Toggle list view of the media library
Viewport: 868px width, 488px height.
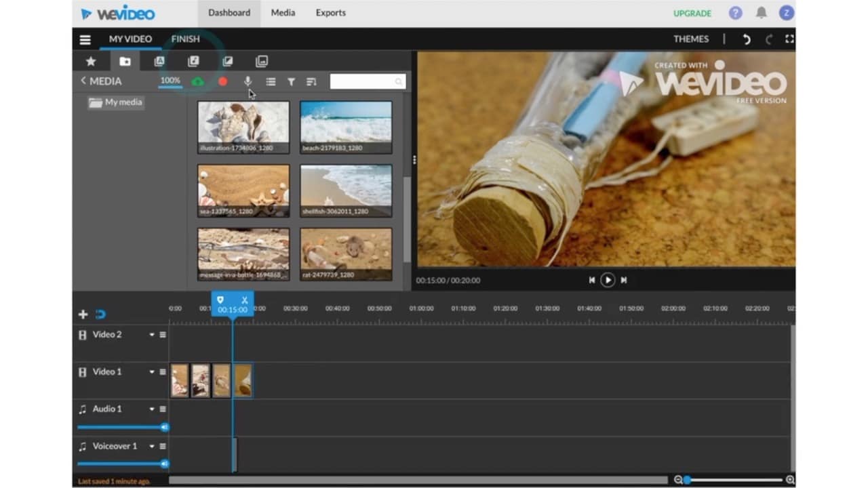271,81
